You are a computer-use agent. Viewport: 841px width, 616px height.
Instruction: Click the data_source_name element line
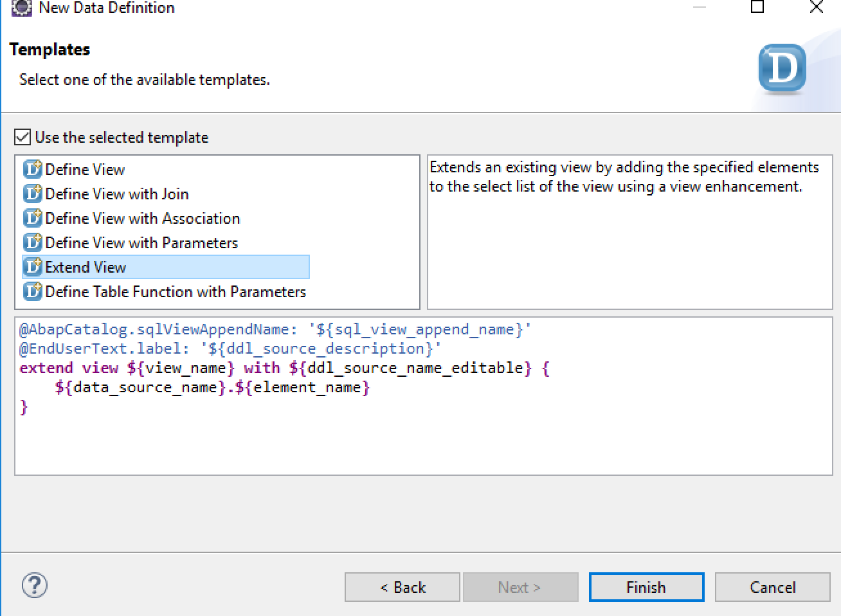pos(212,387)
